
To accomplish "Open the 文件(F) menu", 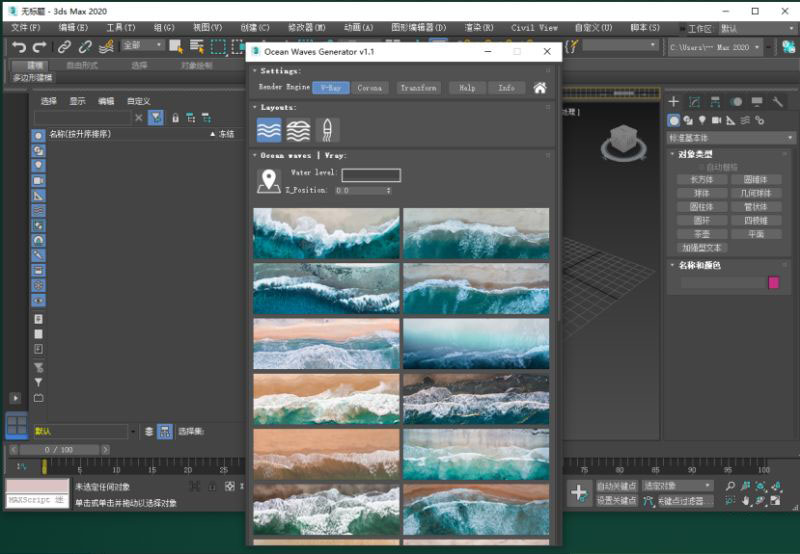I will [x=26, y=28].
